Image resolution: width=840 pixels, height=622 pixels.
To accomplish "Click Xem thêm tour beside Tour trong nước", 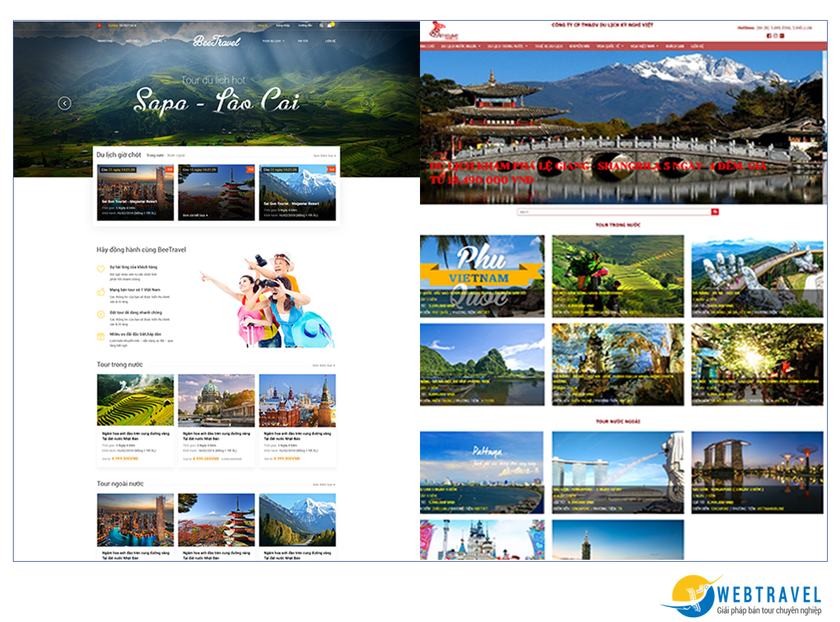I will point(325,365).
